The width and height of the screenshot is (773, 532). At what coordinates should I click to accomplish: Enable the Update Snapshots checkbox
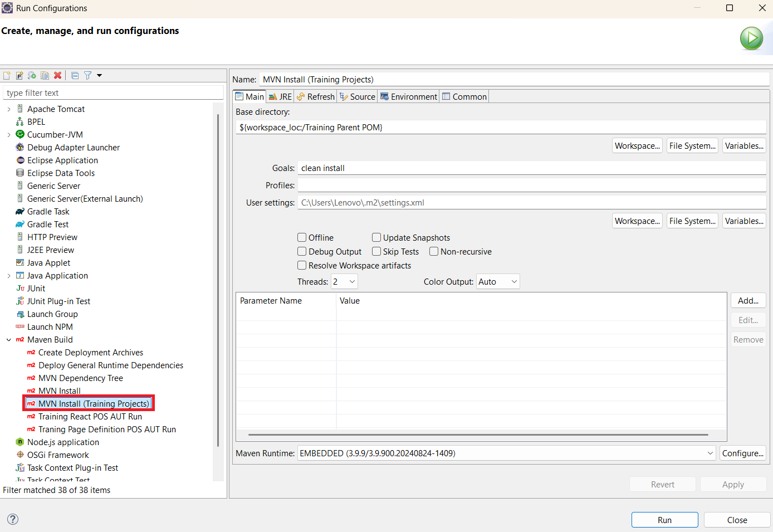click(376, 237)
